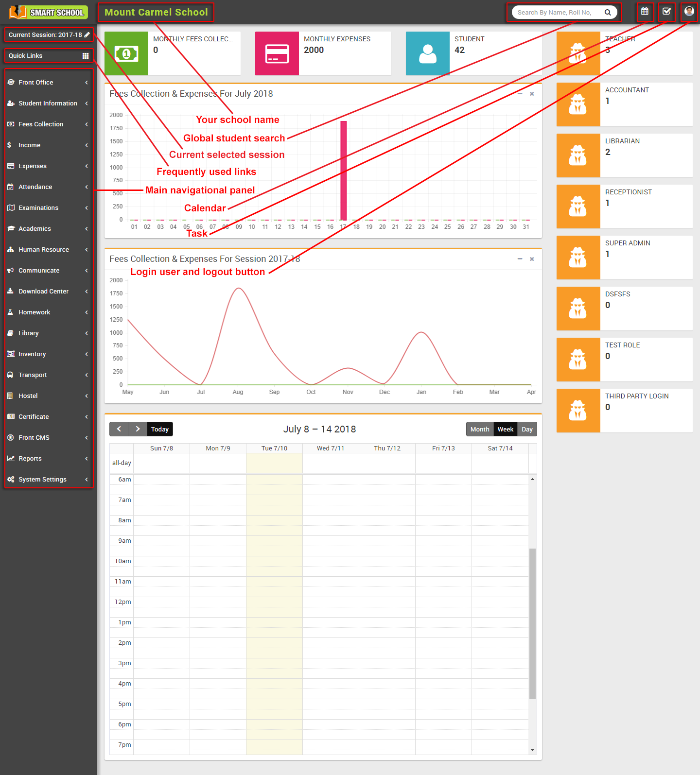Screen dimensions: 700x775
Task: Open Examinations in navigation panel
Action: coord(48,207)
